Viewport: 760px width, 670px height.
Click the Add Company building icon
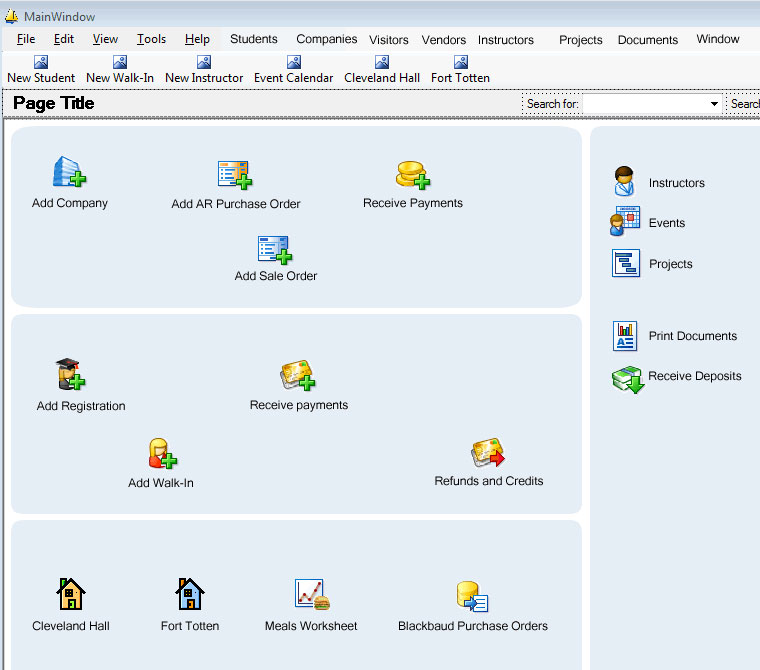pos(69,172)
